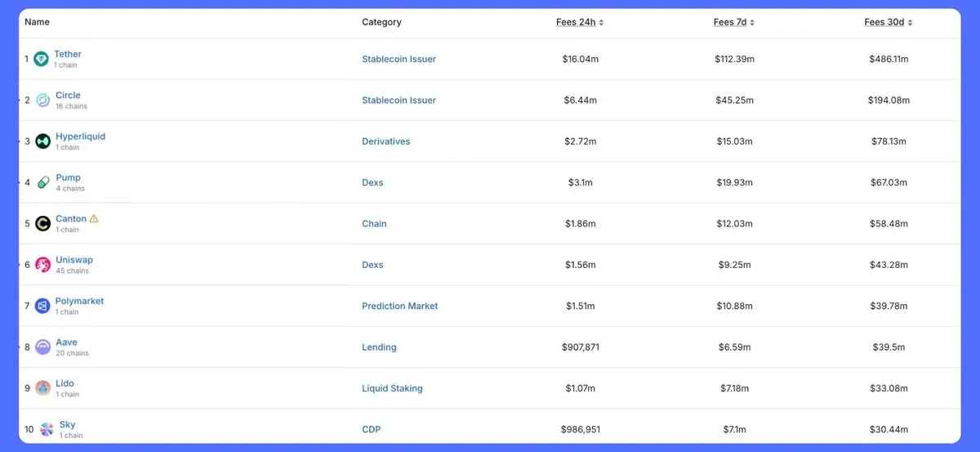
Task: Sort table by Fees 24h column
Action: (x=580, y=22)
